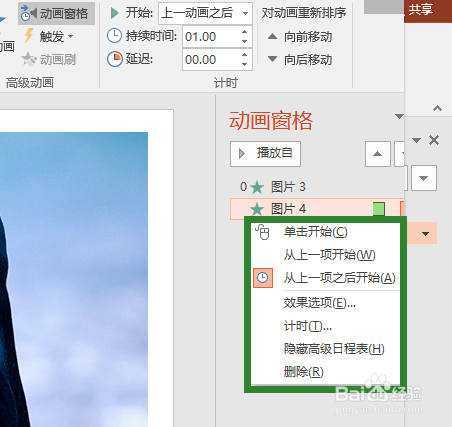Viewport: 452px width, 427px height.
Task: Choose 隐藏高级日程表(H) menu entry
Action: 325,349
